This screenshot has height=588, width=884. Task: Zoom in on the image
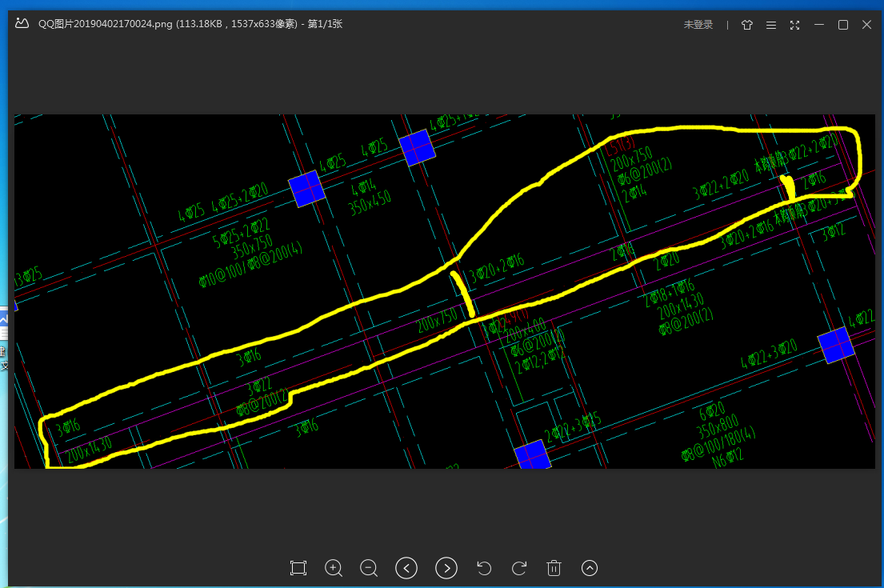(x=334, y=568)
